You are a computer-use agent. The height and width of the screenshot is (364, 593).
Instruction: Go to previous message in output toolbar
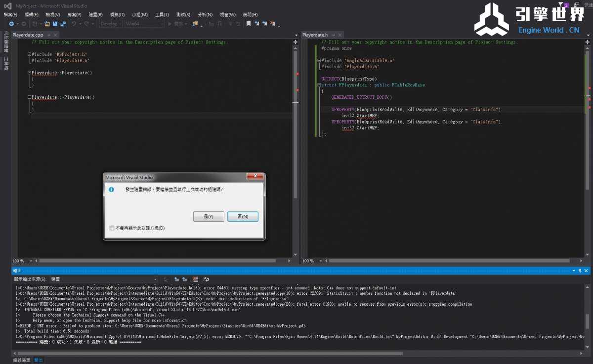pyautogui.click(x=177, y=280)
